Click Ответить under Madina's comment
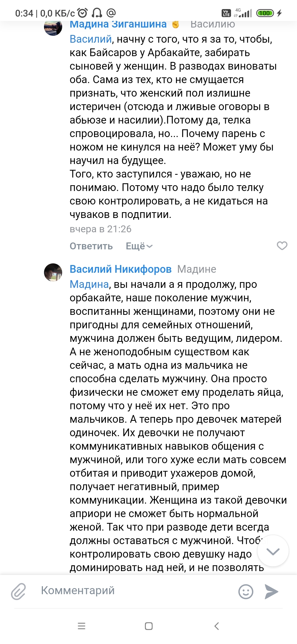The width and height of the screenshot is (297, 644). click(x=91, y=246)
